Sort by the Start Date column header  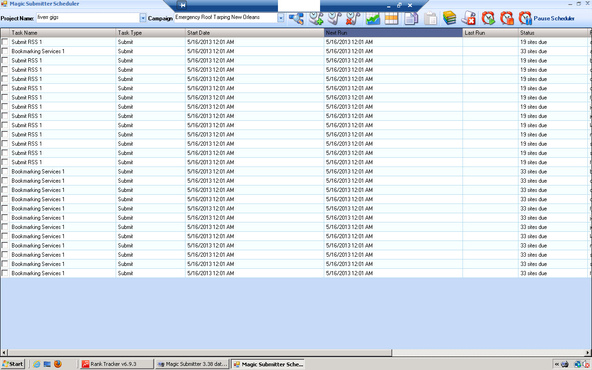click(254, 33)
